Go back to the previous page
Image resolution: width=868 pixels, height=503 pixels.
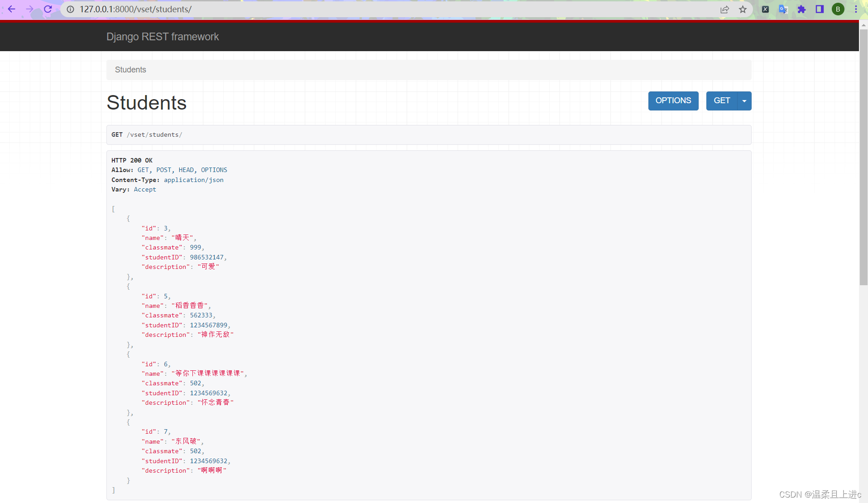pos(12,9)
